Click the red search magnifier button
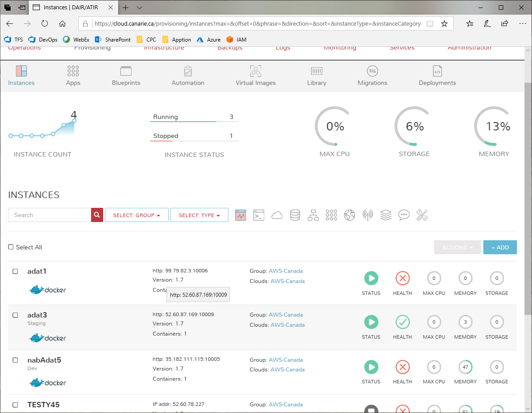The image size is (532, 413). click(97, 215)
